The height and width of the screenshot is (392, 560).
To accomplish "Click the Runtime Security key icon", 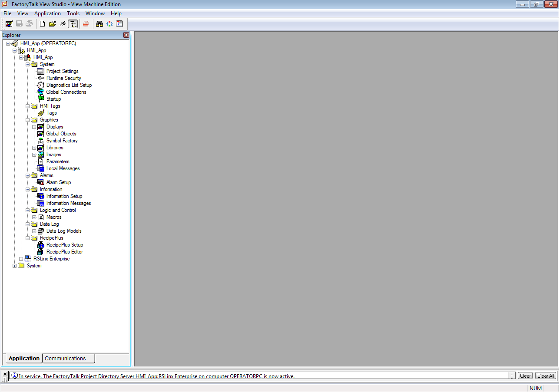I will coord(41,78).
